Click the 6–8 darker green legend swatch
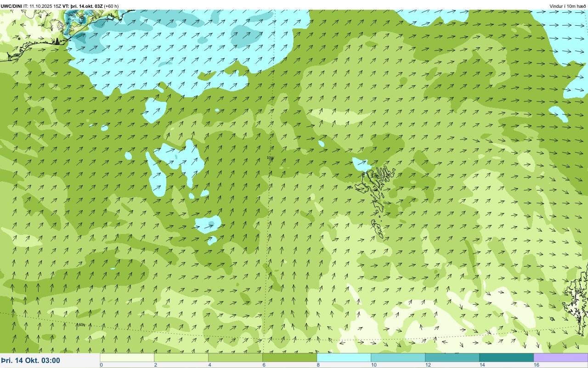The height and width of the screenshot is (368, 588). point(290,357)
